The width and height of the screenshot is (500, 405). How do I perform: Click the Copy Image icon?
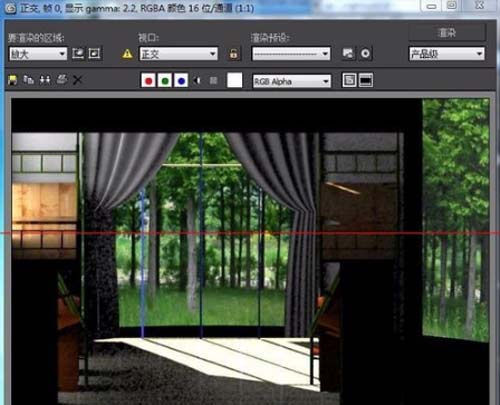(x=28, y=80)
